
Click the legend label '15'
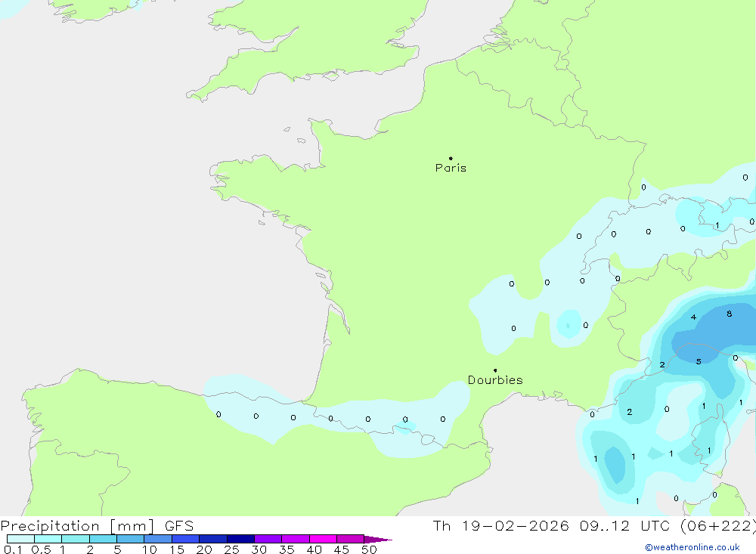pos(177,549)
